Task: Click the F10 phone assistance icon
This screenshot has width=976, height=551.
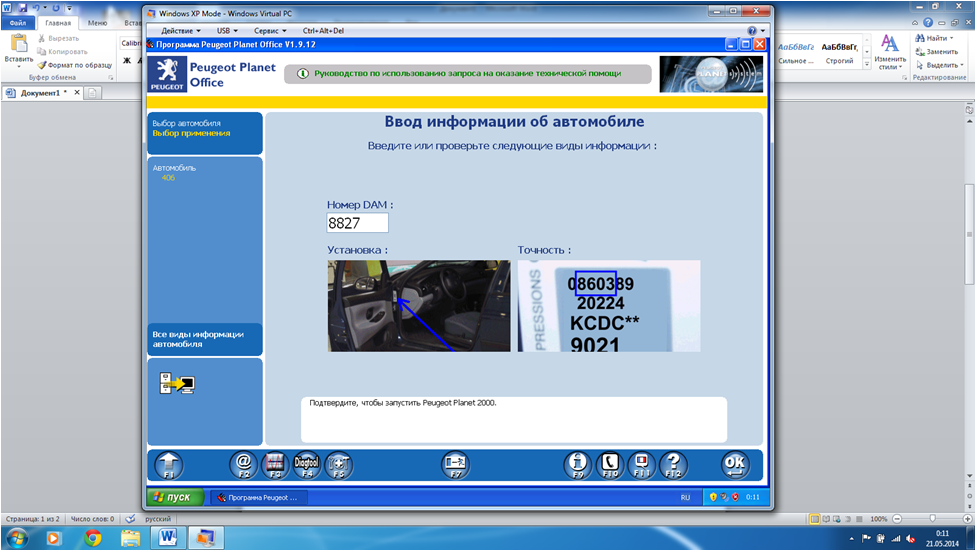Action: coord(610,465)
